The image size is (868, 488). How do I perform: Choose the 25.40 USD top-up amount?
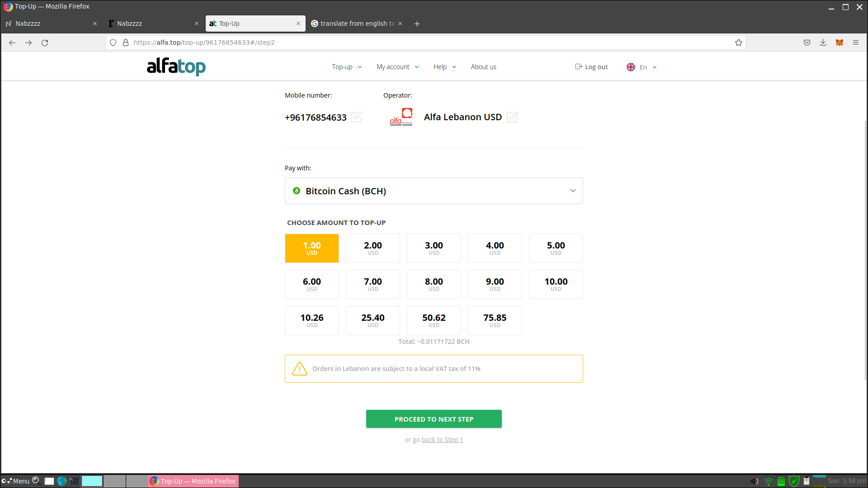tap(373, 320)
